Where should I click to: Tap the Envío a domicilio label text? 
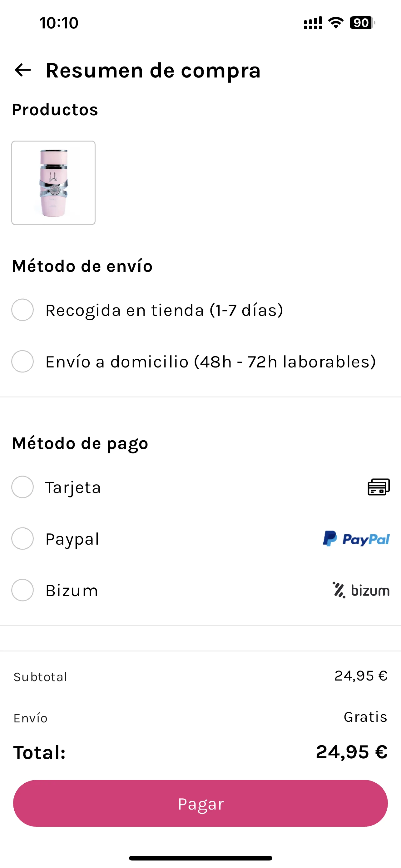click(x=211, y=362)
